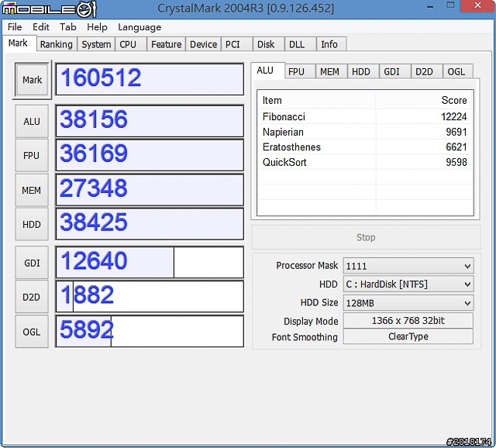Run the GDI benchmark button
496x448 pixels.
(32, 263)
